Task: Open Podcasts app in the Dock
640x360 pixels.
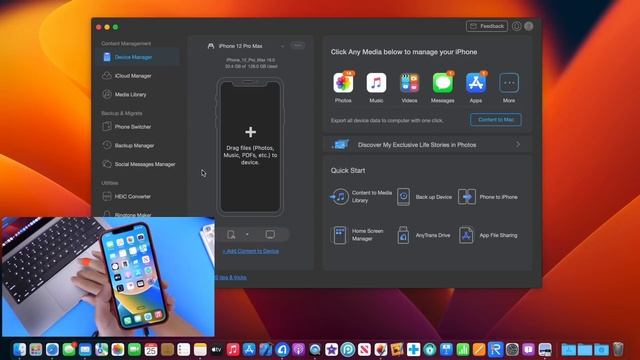Action: tap(298, 349)
